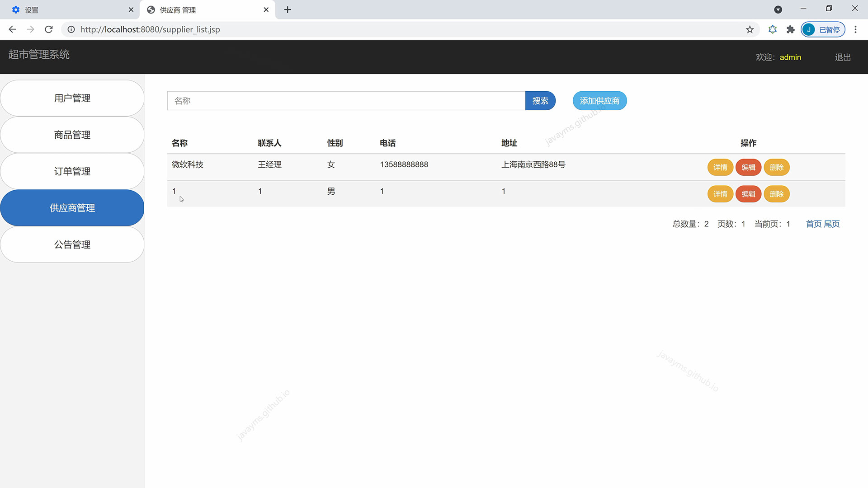This screenshot has height=488, width=868.
Task: Open the Chrome extensions puzzle icon
Action: pyautogui.click(x=790, y=29)
